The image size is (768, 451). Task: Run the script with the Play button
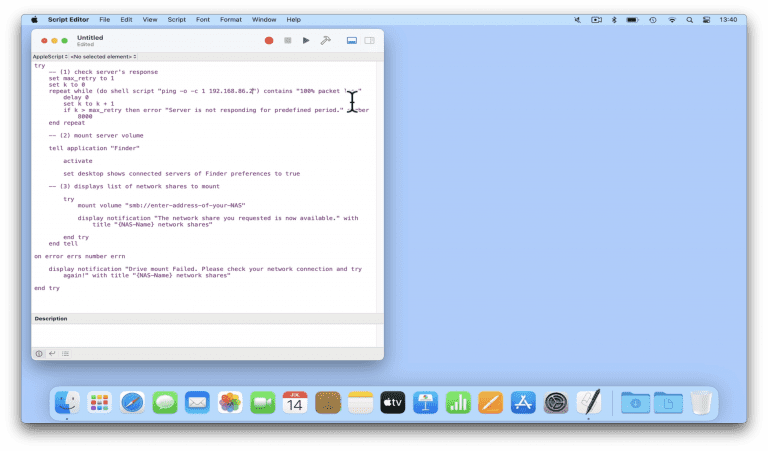point(306,41)
